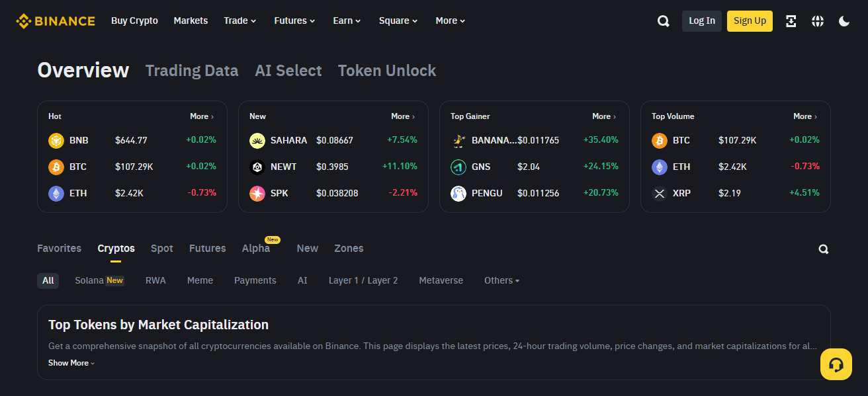This screenshot has height=396, width=868.
Task: Open the customer support headset button
Action: (836, 364)
